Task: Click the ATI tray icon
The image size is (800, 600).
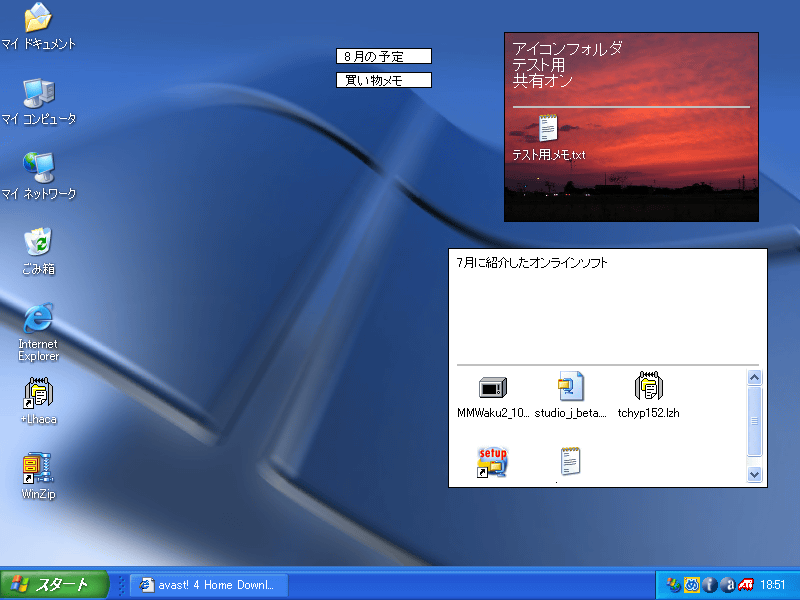Action: (x=745, y=585)
